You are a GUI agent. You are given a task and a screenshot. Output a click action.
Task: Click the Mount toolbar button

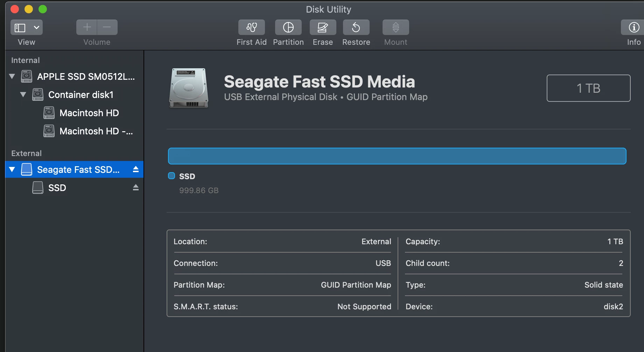[x=395, y=27]
